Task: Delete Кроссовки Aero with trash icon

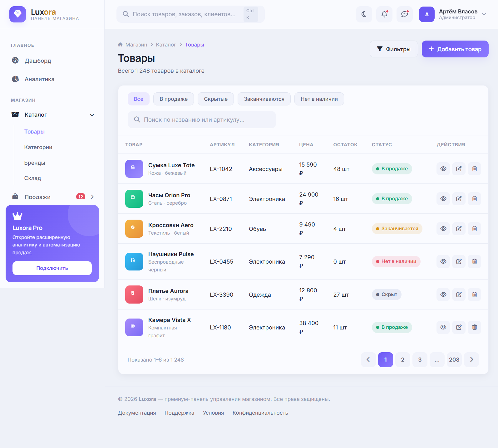Action: tap(475, 229)
